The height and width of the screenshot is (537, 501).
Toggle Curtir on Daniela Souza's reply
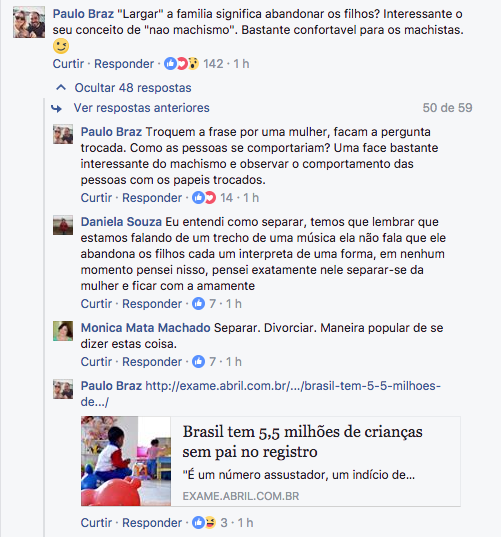point(96,304)
